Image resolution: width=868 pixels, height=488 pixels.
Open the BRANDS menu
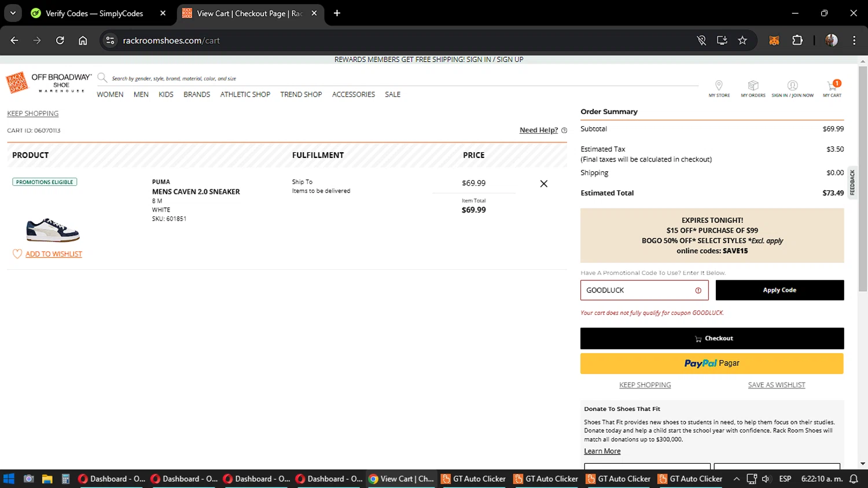coord(197,94)
